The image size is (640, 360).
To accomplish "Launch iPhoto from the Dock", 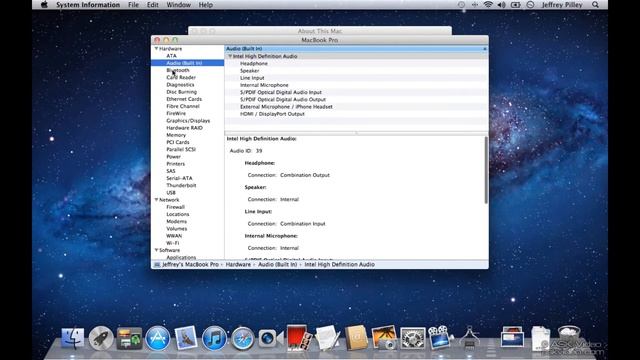I will pos(384,338).
